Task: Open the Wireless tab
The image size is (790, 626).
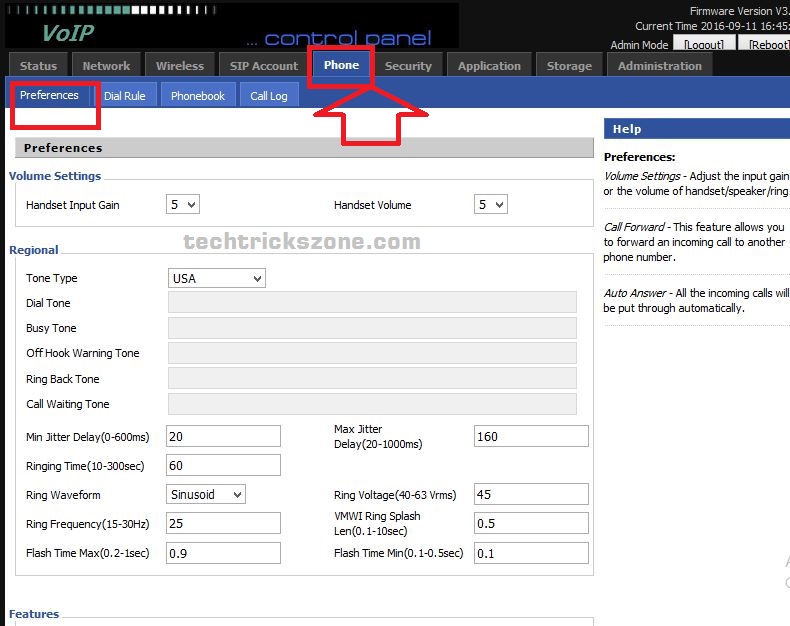Action: point(180,66)
